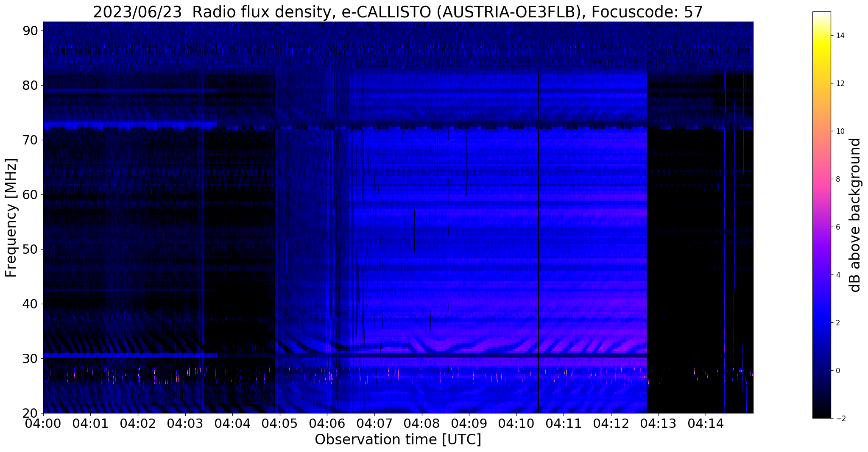
Task: Click the colorbar tick value 0
Action: [x=837, y=371]
